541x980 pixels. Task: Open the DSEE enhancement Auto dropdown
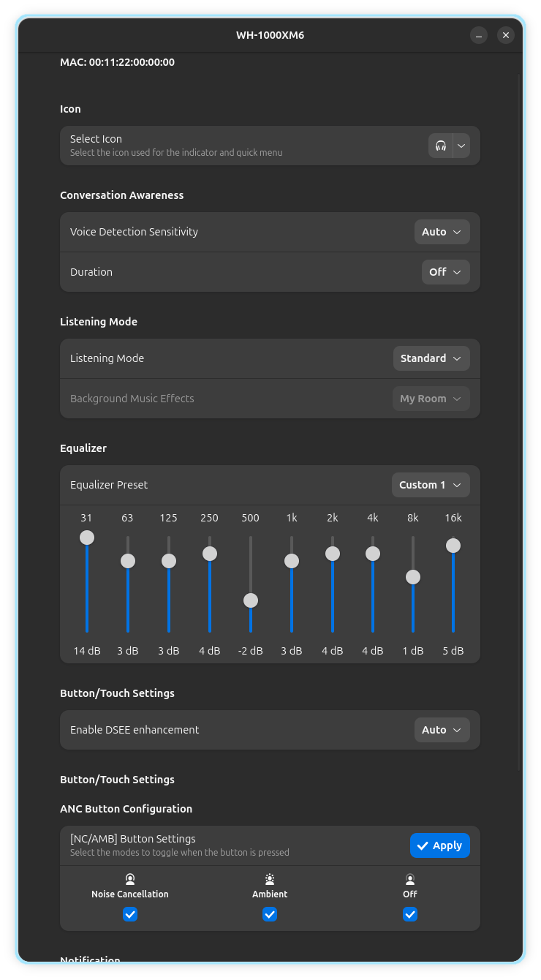point(442,730)
